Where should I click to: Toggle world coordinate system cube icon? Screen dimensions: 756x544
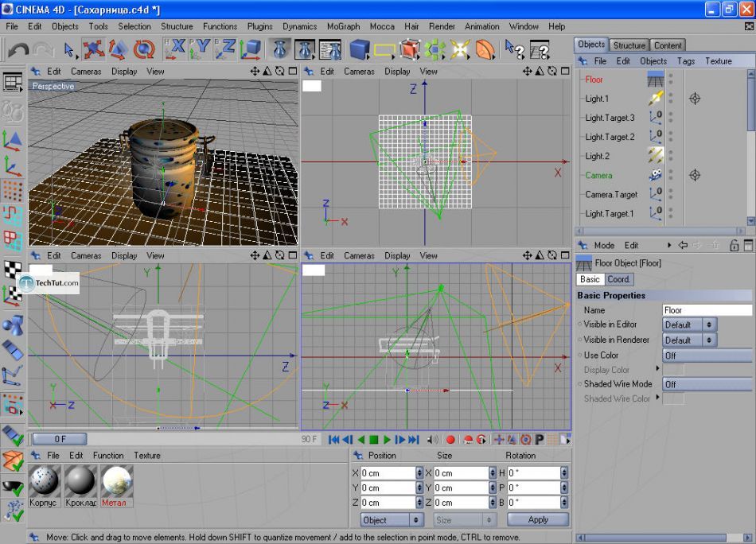250,49
